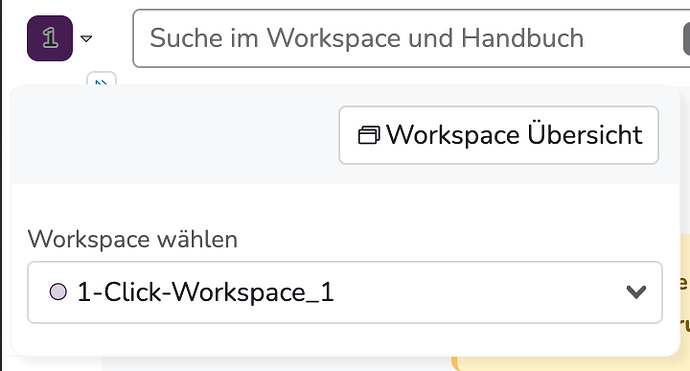690x371 pixels.
Task: Click the Handbuch word in search placeholder
Action: point(522,38)
